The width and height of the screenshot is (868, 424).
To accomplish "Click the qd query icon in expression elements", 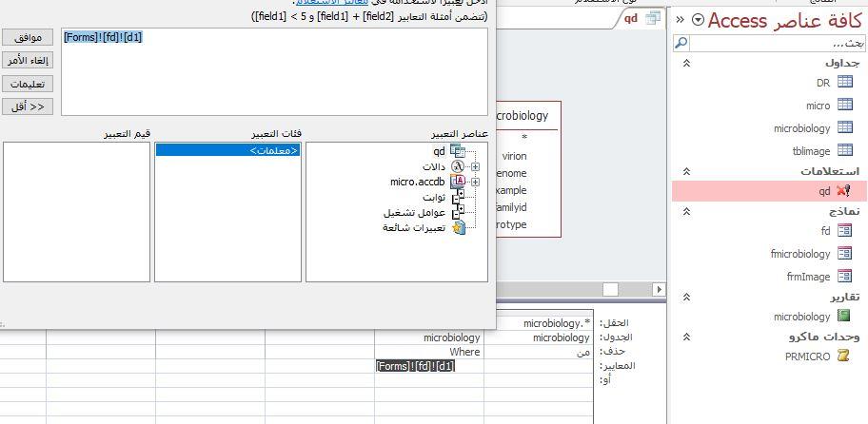I will (x=458, y=151).
